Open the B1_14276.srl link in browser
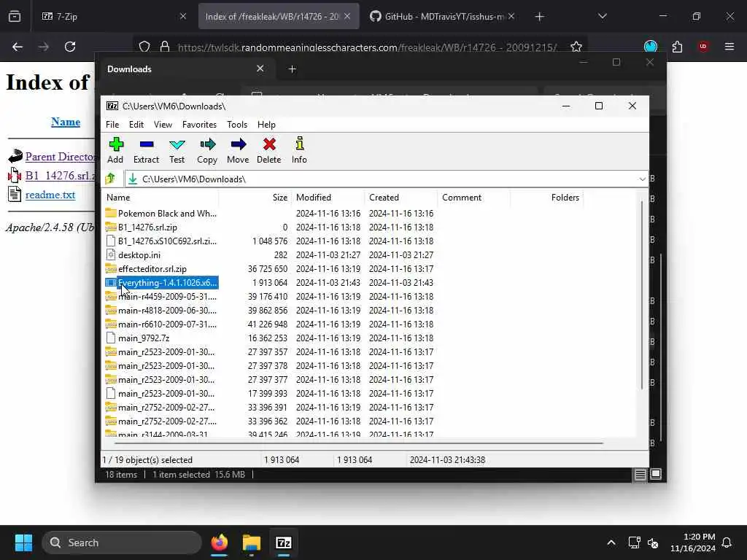Image resolution: width=747 pixels, height=560 pixels. [60, 176]
